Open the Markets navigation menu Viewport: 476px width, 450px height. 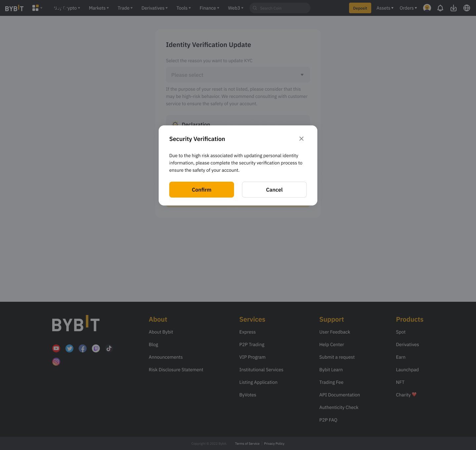pyautogui.click(x=99, y=8)
